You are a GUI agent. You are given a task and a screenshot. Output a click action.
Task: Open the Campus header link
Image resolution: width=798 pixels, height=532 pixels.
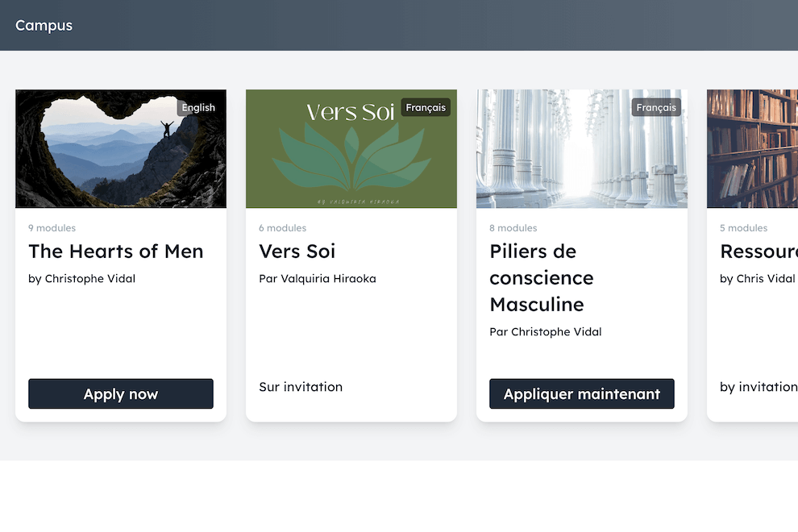coord(44,26)
